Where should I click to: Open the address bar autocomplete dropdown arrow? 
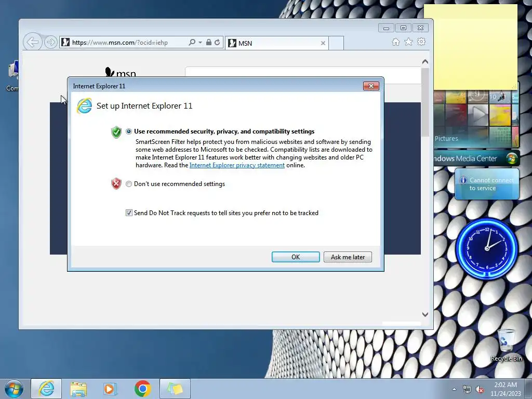(200, 43)
